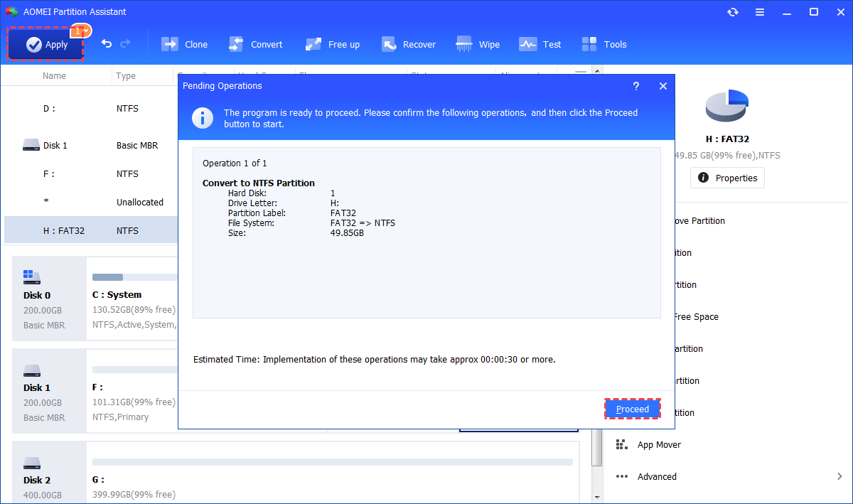
Task: Click the Disk 1 drive icon in map
Action: 31,370
